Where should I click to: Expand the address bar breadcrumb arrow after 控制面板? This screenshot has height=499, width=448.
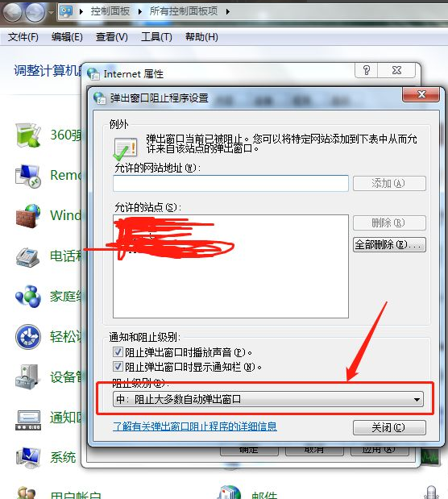point(140,12)
